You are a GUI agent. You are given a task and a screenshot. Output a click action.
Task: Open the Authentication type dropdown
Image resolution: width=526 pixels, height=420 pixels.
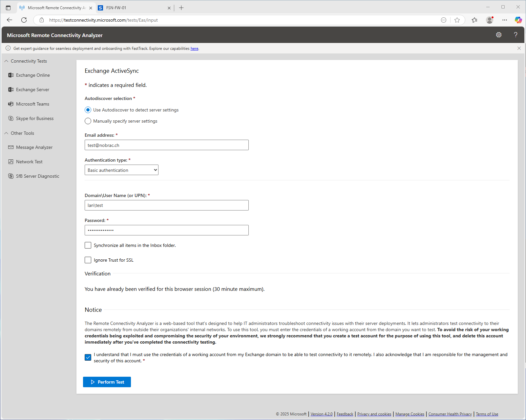click(121, 170)
